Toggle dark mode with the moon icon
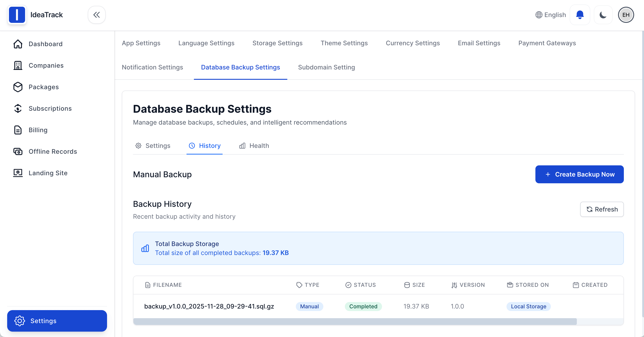 (x=603, y=15)
